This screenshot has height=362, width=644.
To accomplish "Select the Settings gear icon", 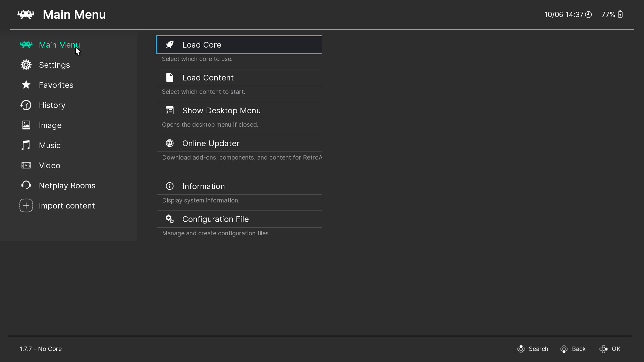I will tap(26, 65).
